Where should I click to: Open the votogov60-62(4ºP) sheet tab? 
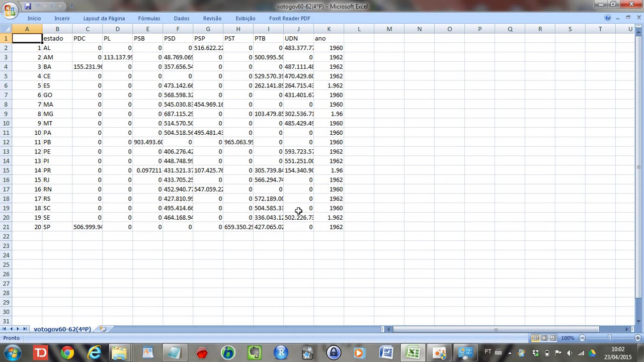(62, 329)
